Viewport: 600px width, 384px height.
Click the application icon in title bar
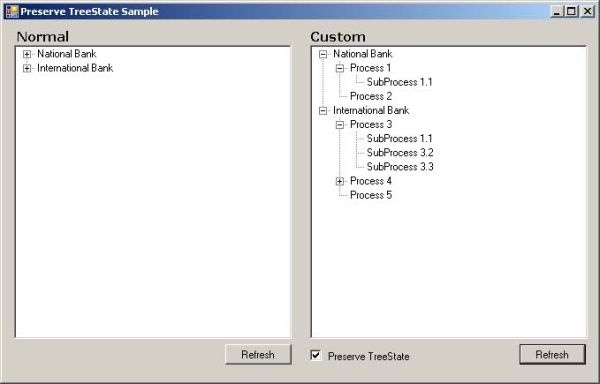[12, 11]
